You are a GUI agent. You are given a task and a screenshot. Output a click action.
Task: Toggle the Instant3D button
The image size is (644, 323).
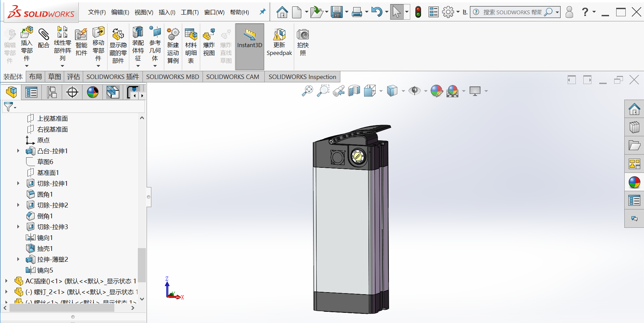(250, 46)
